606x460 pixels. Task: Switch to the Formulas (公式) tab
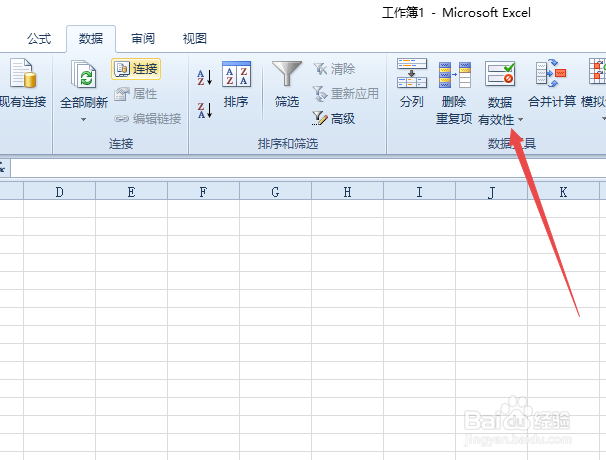39,39
